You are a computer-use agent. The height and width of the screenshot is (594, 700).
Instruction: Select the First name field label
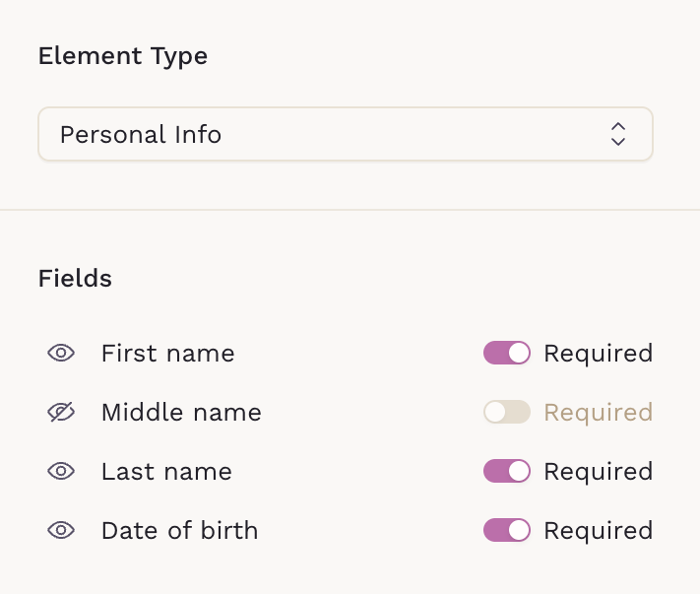coord(167,354)
